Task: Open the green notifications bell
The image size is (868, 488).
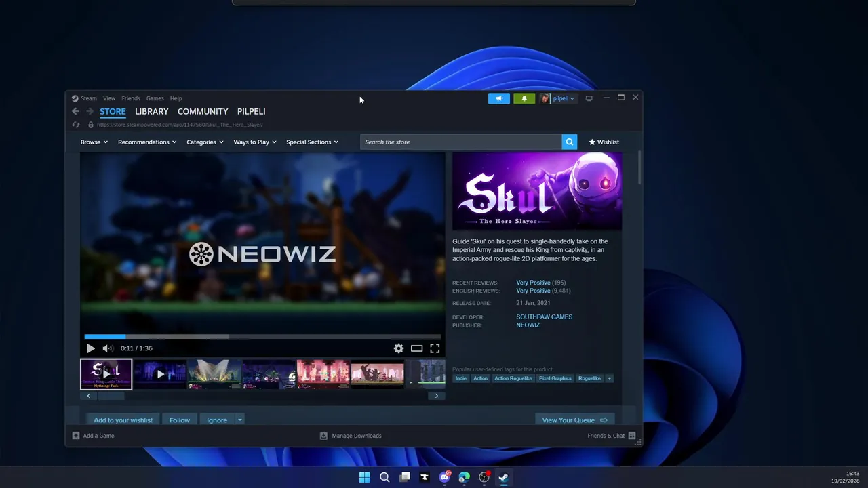Action: pyautogui.click(x=524, y=98)
